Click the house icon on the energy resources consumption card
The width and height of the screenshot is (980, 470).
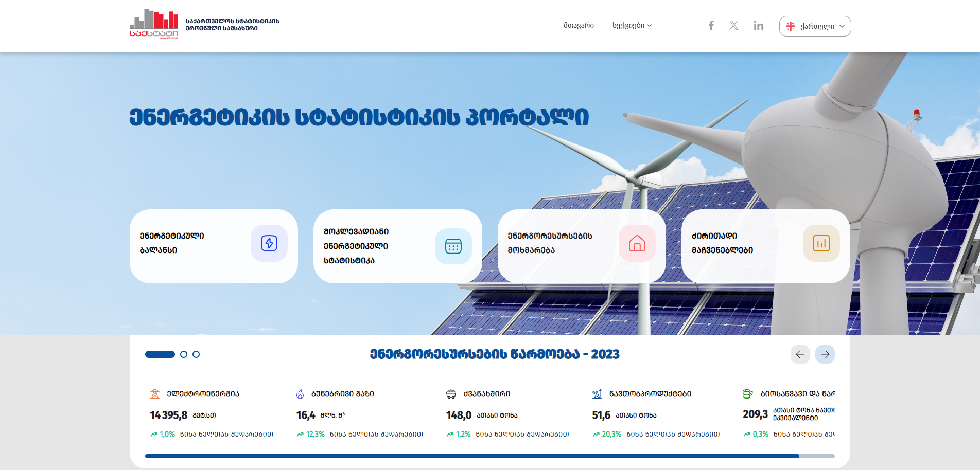pyautogui.click(x=638, y=243)
